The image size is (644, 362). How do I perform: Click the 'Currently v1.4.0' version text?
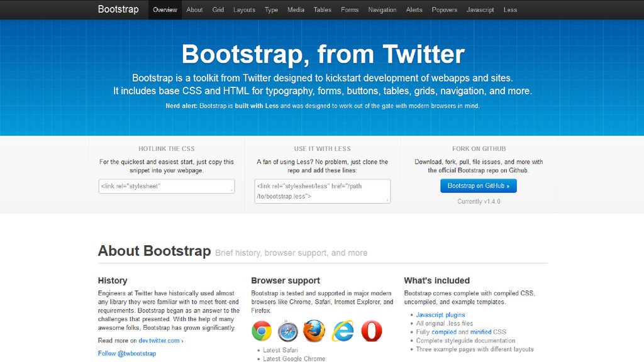click(x=479, y=202)
